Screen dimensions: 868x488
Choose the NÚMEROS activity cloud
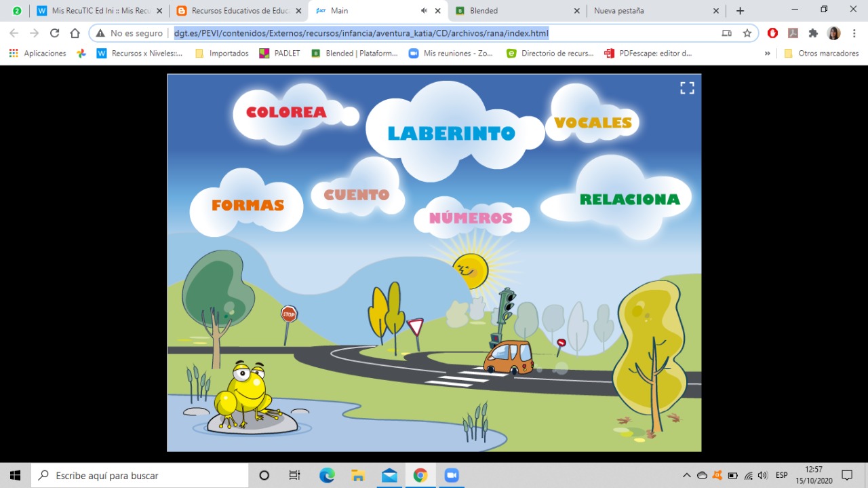pyautogui.click(x=471, y=219)
